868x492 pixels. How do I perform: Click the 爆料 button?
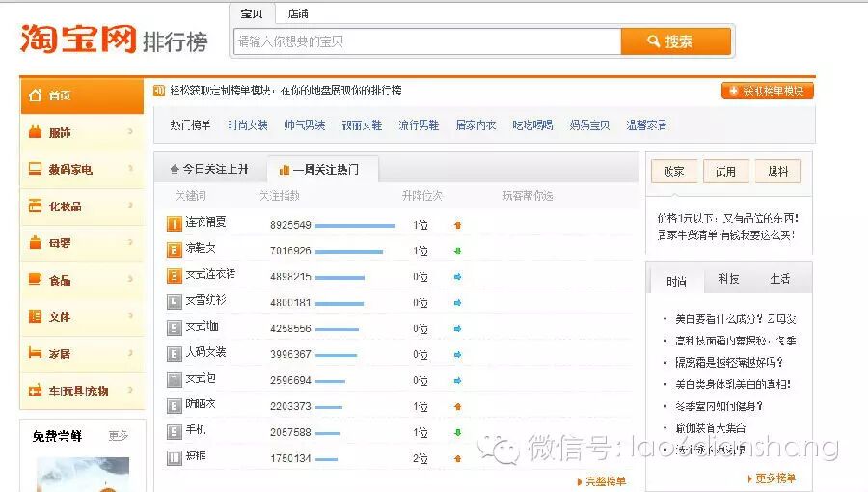777,172
